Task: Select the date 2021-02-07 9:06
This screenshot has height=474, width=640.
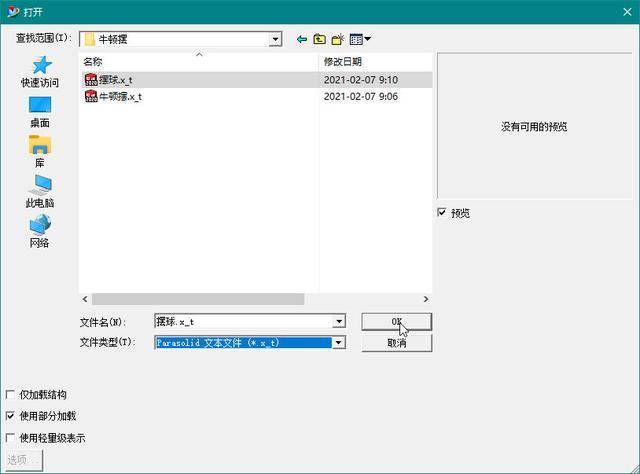Action: (361, 96)
